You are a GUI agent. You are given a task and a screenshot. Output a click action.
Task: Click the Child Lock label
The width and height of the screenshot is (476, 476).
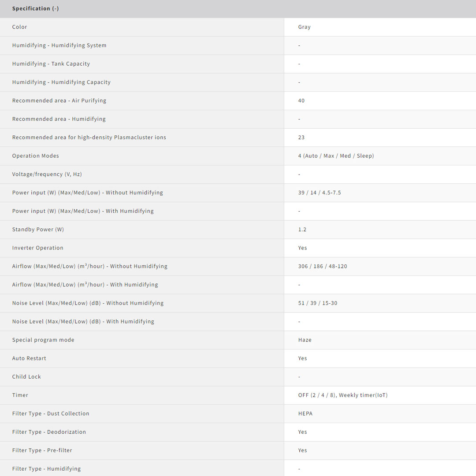pos(26,377)
